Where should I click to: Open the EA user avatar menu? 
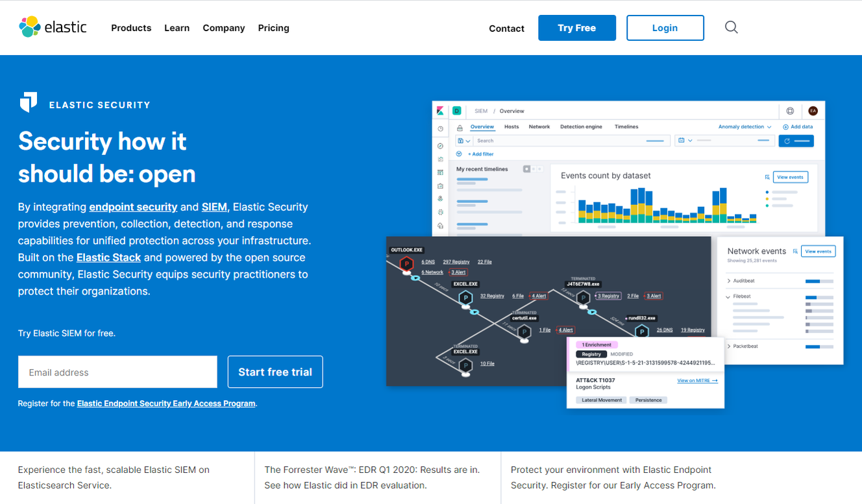(x=813, y=111)
